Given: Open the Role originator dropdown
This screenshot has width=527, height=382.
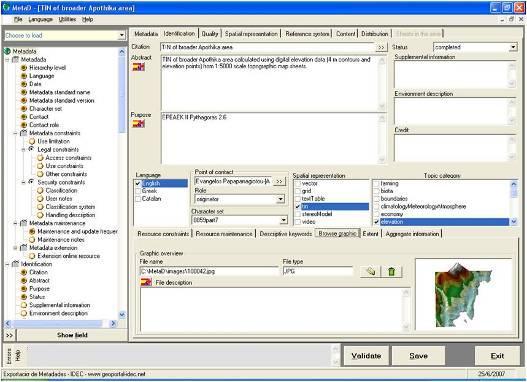Looking at the screenshot, I should click(281, 199).
